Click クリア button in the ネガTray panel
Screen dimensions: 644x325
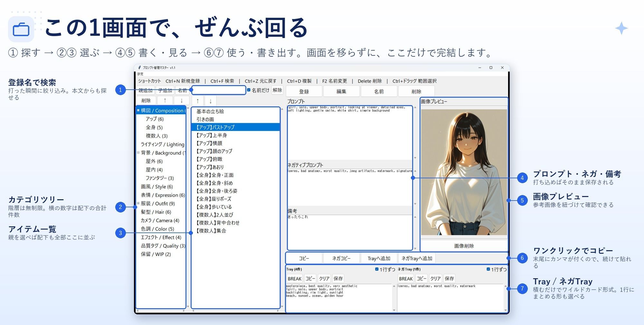(x=435, y=279)
